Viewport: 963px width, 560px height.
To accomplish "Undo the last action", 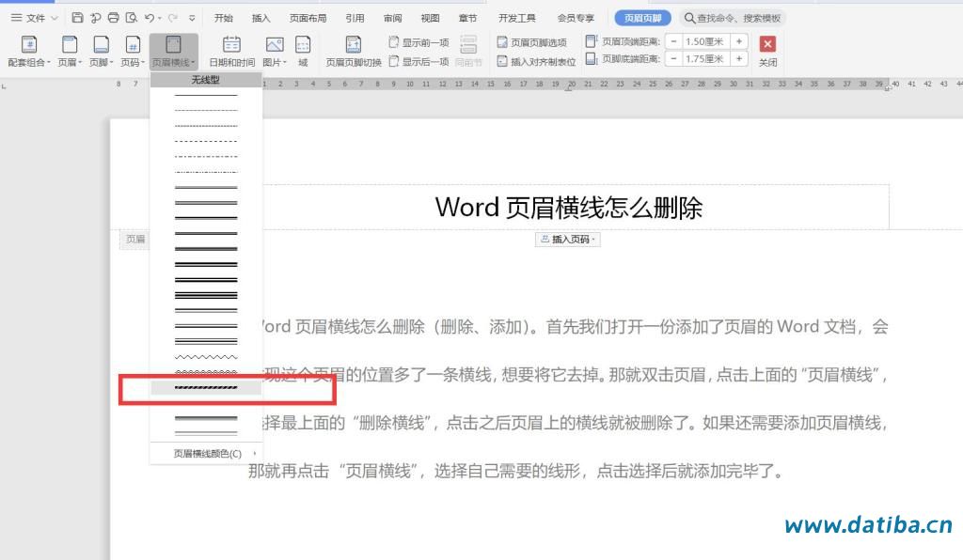I will 150,18.
